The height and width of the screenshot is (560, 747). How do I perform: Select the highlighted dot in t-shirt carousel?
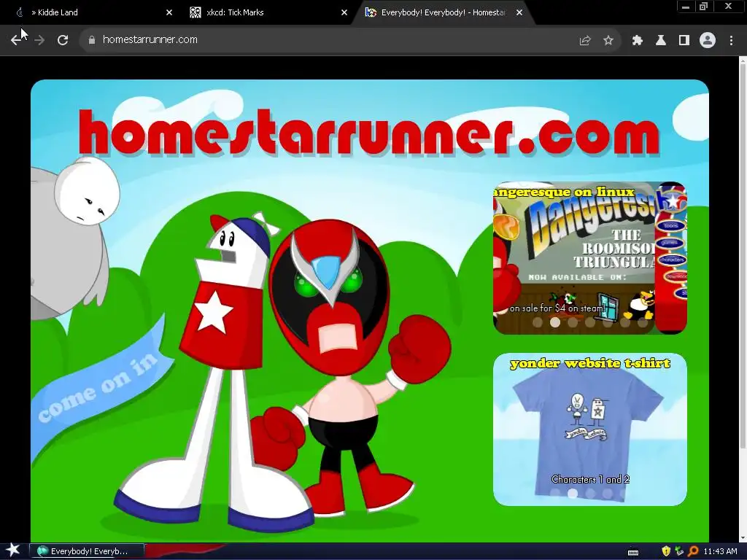click(573, 494)
